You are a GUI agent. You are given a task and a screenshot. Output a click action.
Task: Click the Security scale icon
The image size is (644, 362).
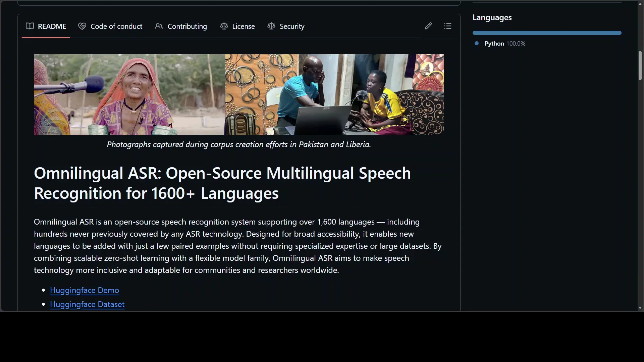[270, 26]
